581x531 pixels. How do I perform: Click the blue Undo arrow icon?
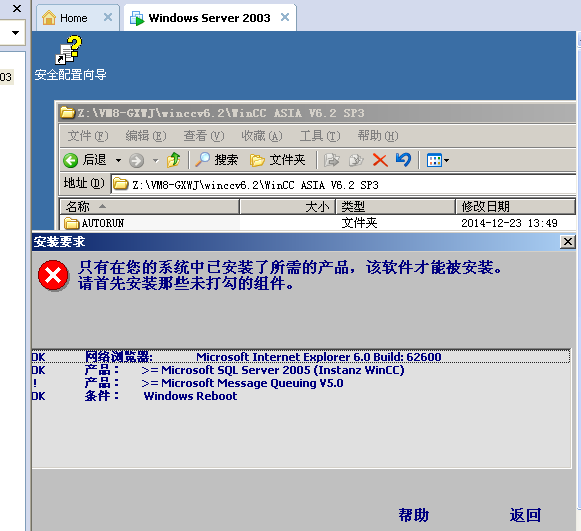403,160
